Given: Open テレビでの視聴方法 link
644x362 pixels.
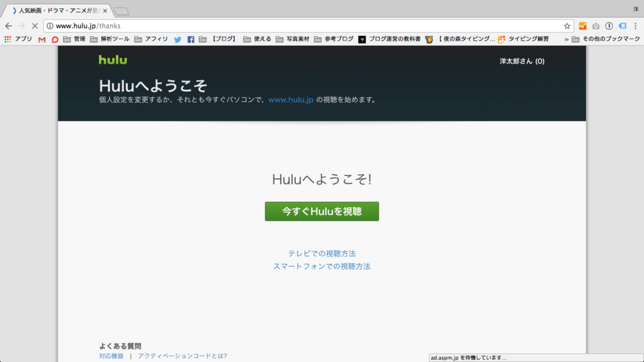Looking at the screenshot, I should click(322, 254).
